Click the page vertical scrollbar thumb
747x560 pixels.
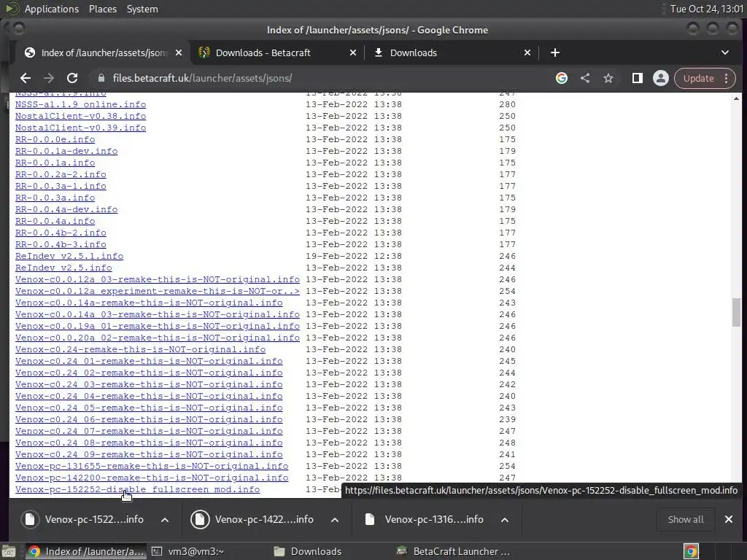(x=736, y=312)
